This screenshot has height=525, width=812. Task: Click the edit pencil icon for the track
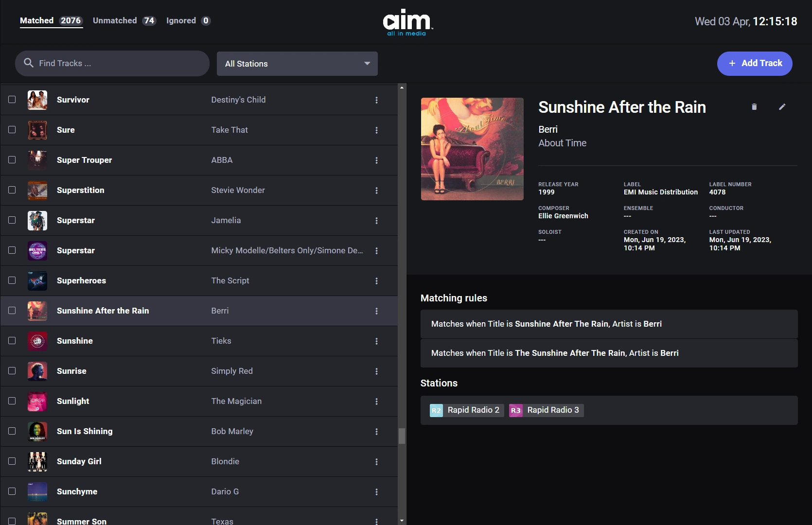pyautogui.click(x=782, y=107)
